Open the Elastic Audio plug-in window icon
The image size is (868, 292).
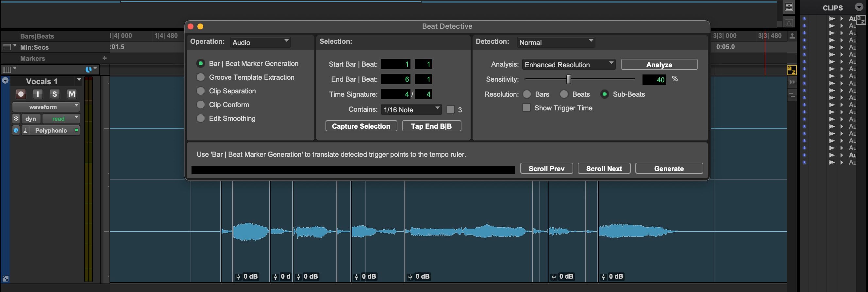25,130
